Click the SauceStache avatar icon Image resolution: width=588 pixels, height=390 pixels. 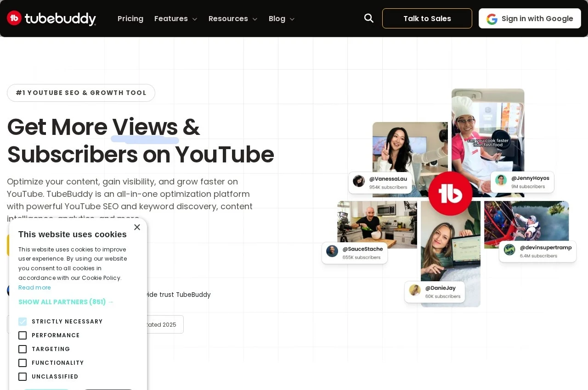tap(332, 251)
